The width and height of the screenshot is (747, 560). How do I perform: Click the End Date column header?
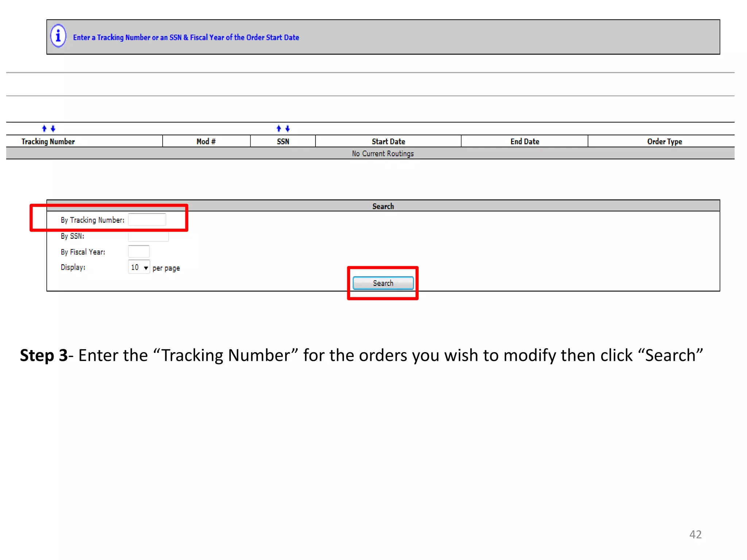point(525,141)
